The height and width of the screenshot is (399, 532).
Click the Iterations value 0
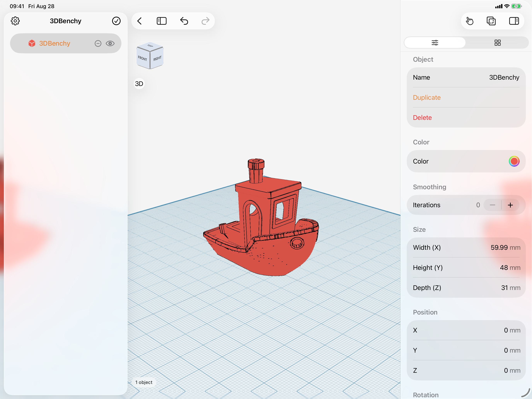point(478,205)
